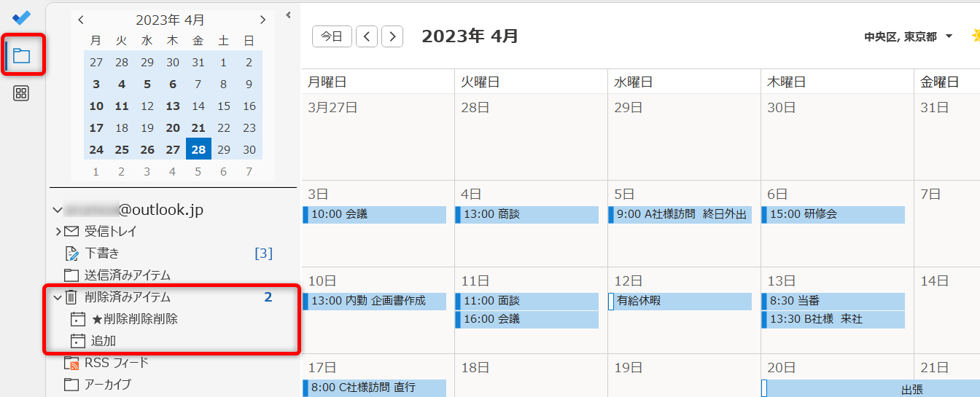Select the ★削除削除削除 calendar folder
The height and width of the screenshot is (397, 980).
[134, 319]
